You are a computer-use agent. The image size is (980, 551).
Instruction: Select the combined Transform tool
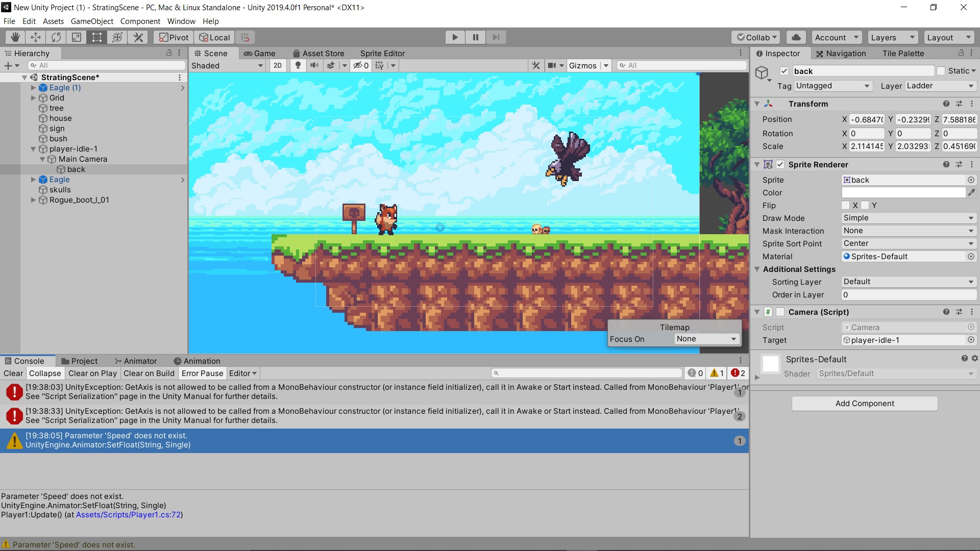(x=117, y=37)
